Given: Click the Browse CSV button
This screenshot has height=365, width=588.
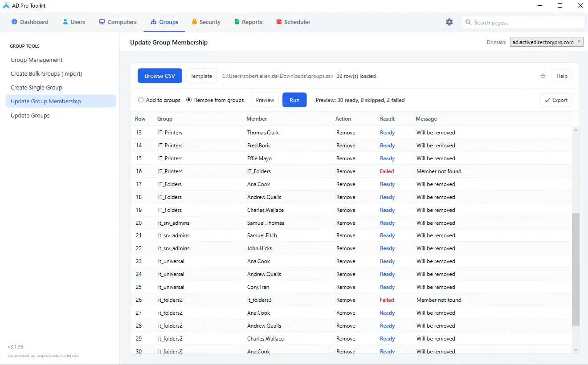Looking at the screenshot, I should point(160,76).
